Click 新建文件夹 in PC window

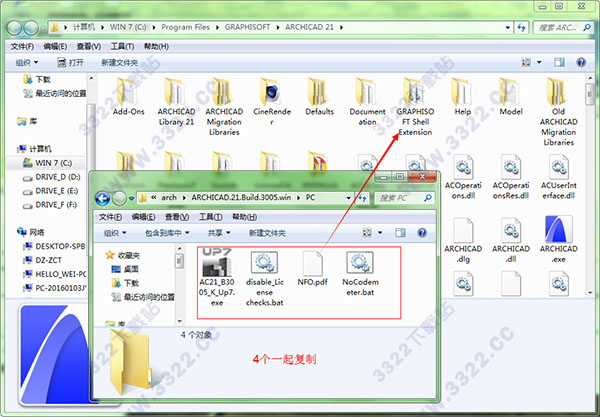pyautogui.click(x=267, y=233)
